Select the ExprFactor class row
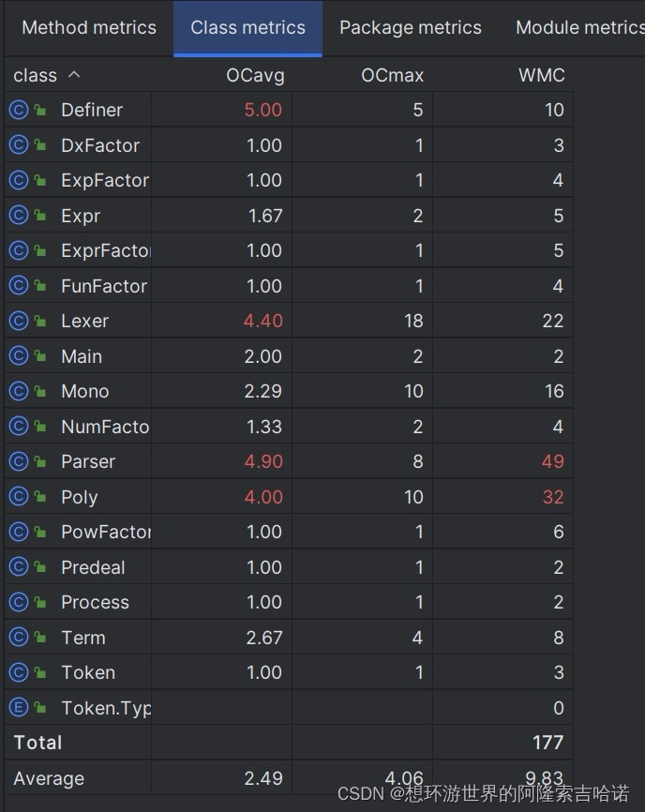This screenshot has height=812, width=645. point(289,250)
